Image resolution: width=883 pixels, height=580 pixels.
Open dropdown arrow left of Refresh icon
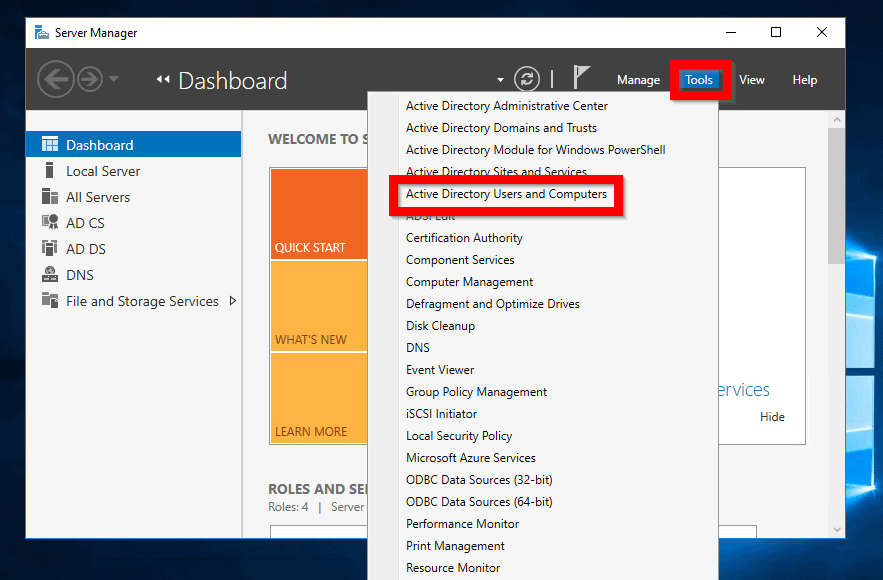pyautogui.click(x=500, y=80)
